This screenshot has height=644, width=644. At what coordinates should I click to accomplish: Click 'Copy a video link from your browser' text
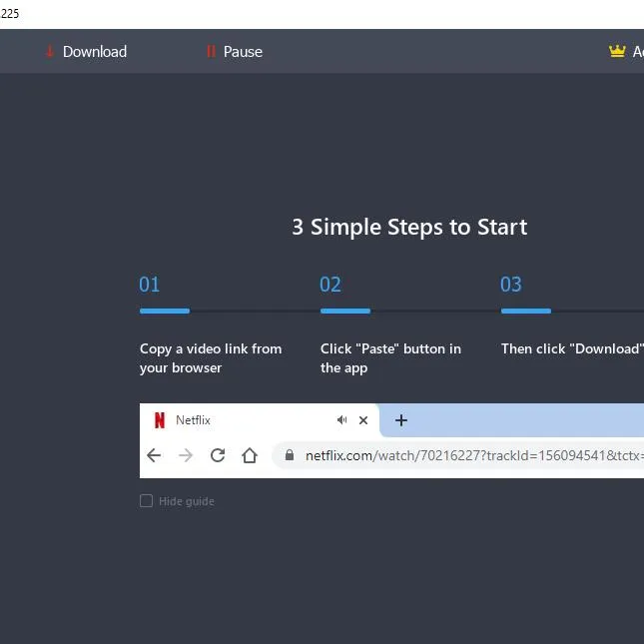click(x=211, y=358)
